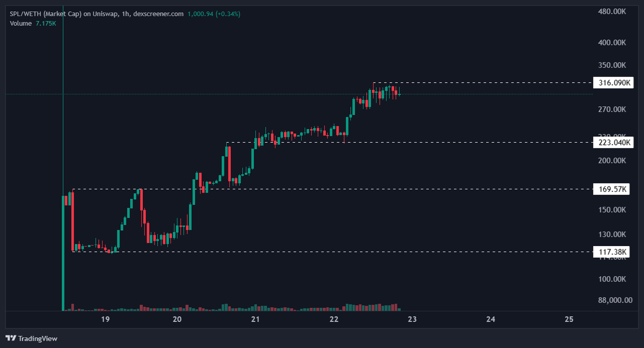Click the 200.00K price axis label
This screenshot has height=348, width=644.
(x=612, y=160)
